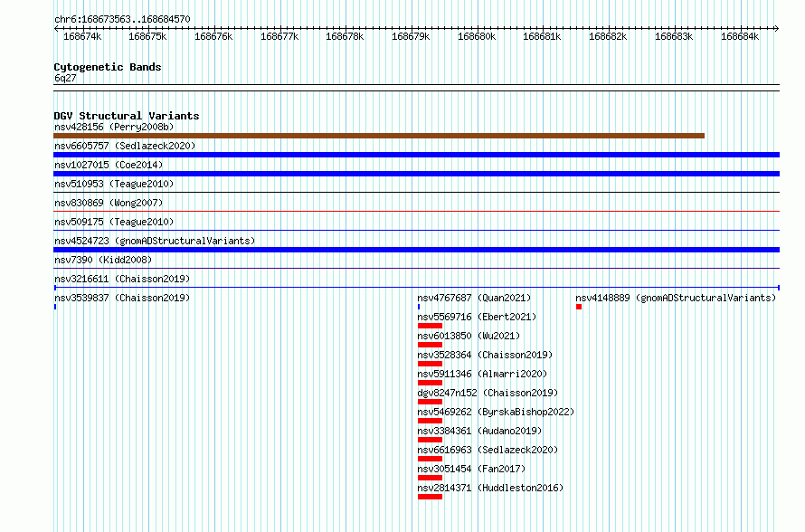Click the red bar under dgv8247n152
The height and width of the screenshot is (532, 805).
point(430,402)
